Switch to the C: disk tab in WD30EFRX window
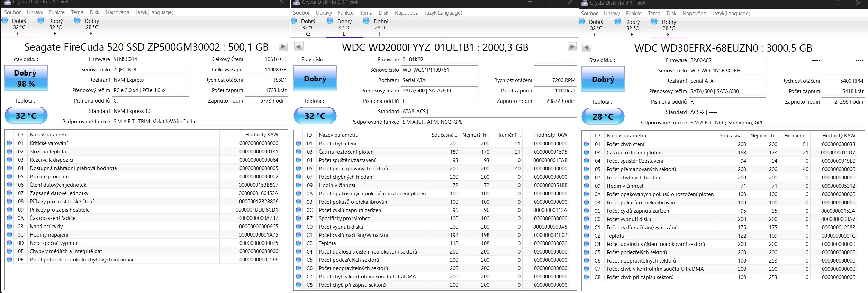Viewport: 868px width, 293px height. [x=596, y=28]
